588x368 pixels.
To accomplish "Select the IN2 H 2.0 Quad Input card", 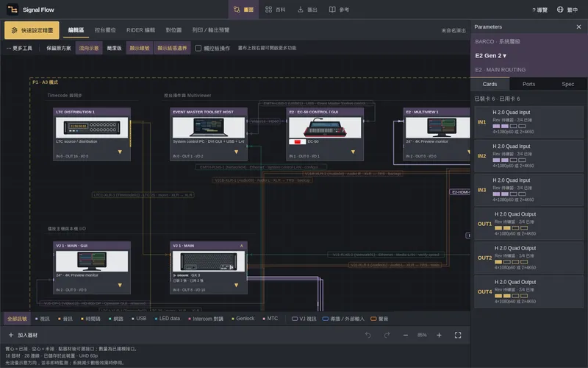I will 528,156.
